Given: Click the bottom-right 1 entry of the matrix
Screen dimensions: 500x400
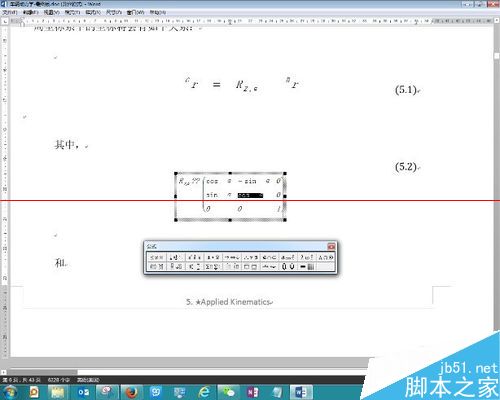Looking at the screenshot, I should tap(278, 209).
